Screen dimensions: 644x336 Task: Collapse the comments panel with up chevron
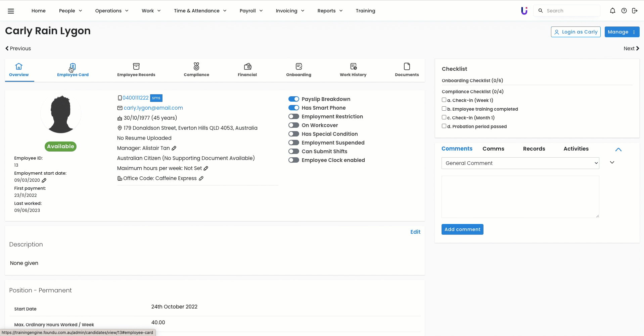[618, 150]
